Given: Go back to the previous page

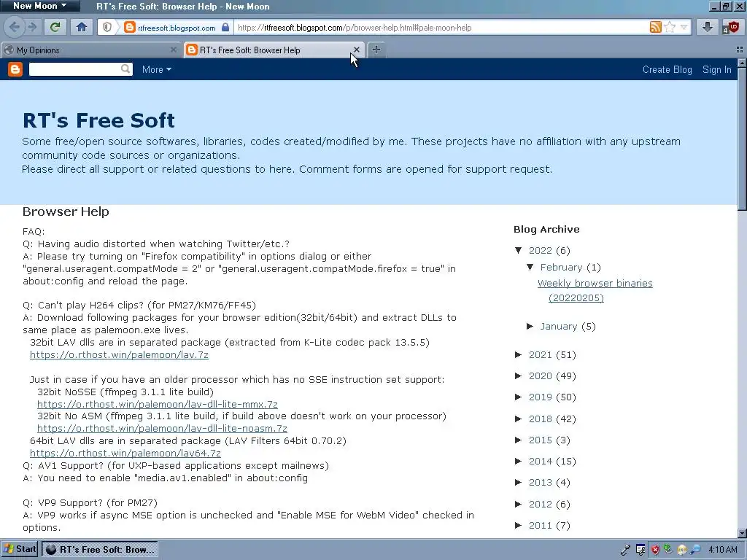Looking at the screenshot, I should pyautogui.click(x=15, y=27).
